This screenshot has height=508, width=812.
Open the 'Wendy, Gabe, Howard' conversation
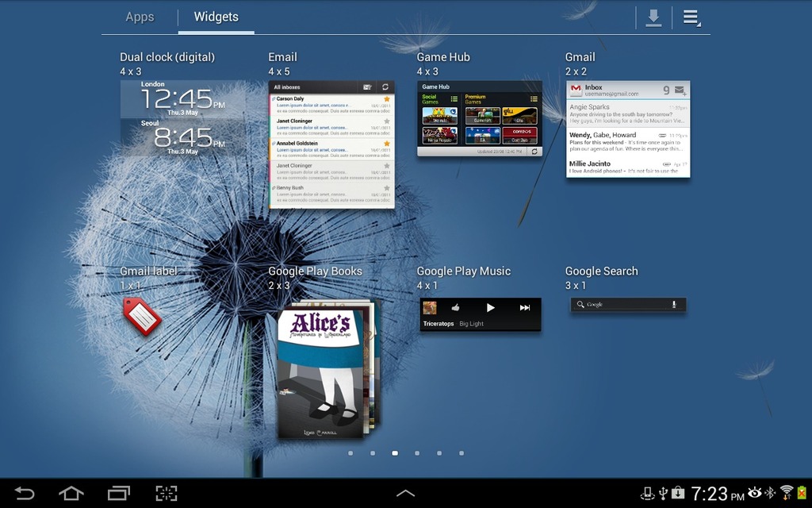coord(628,141)
